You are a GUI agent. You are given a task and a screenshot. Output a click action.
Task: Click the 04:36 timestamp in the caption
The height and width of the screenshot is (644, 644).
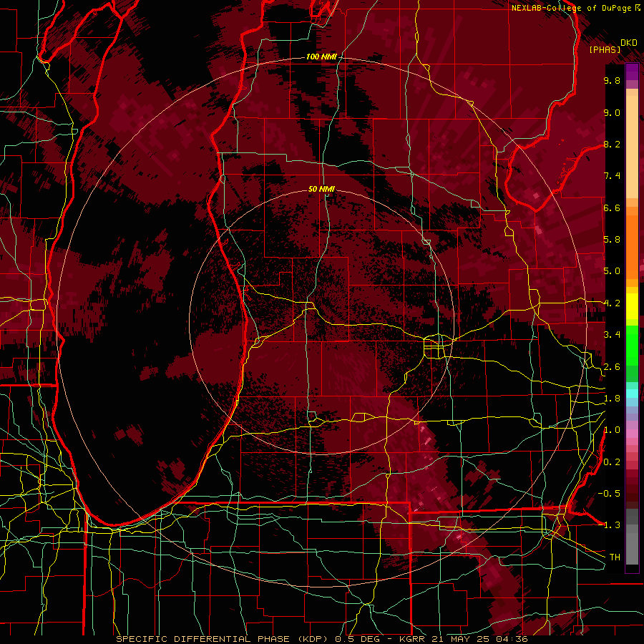pyautogui.click(x=512, y=639)
